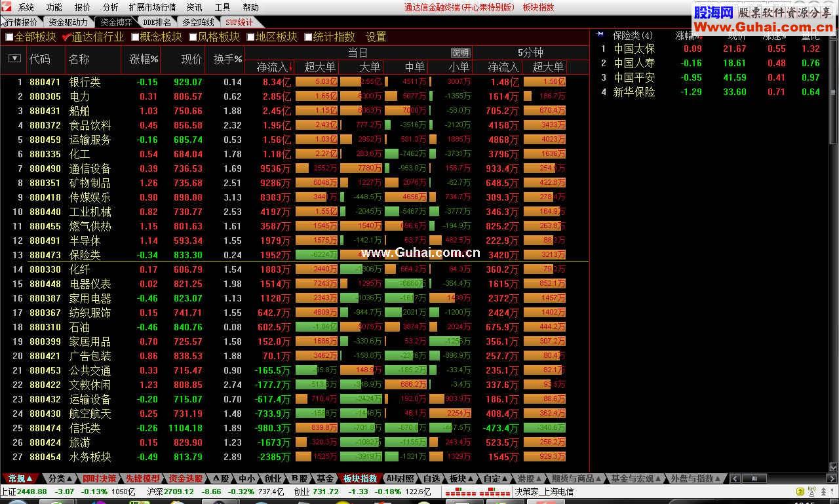Screen dimensions: 839x504
Task: Select the 半导体 row
Action: click(294, 241)
